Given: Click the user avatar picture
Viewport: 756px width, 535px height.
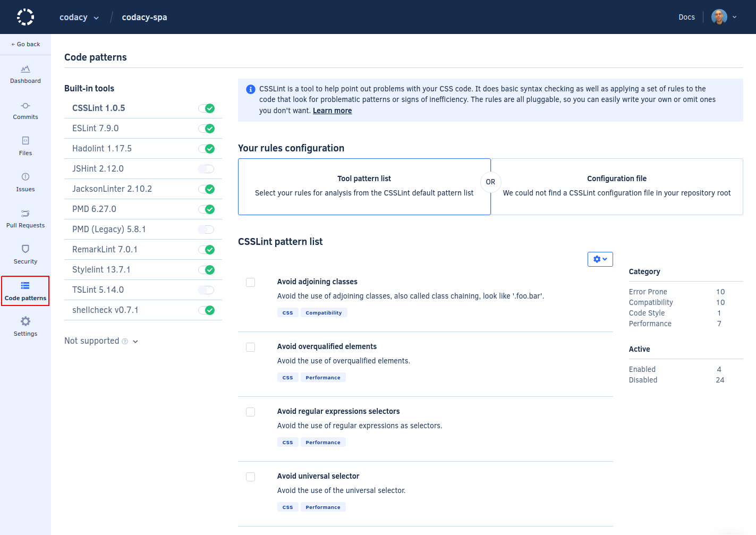Looking at the screenshot, I should (719, 17).
